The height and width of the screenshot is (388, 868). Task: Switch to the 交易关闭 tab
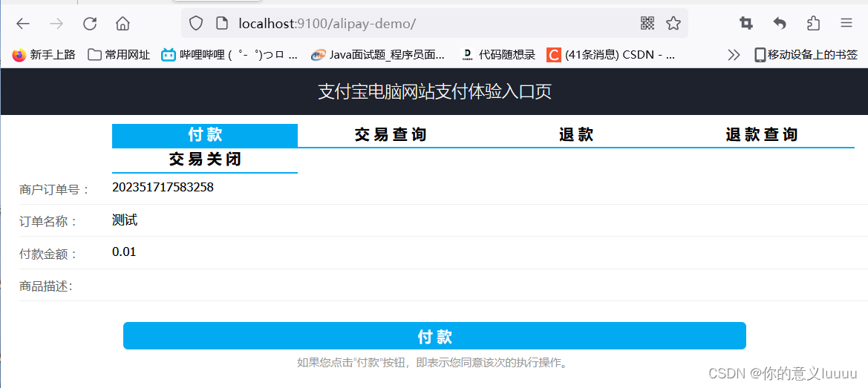(205, 160)
